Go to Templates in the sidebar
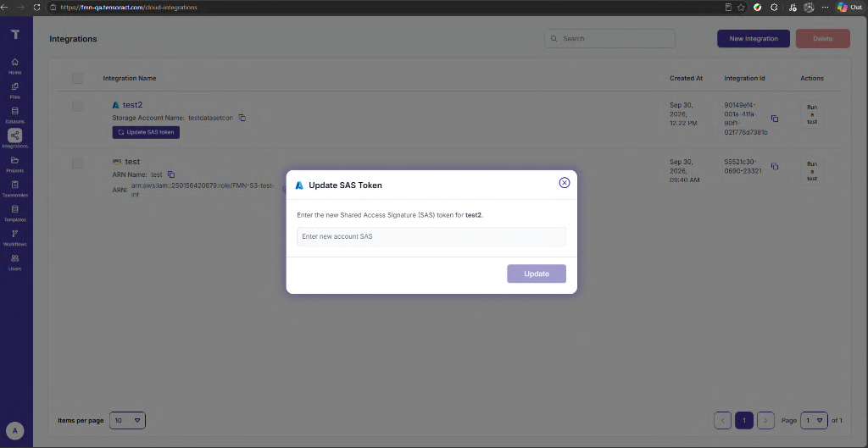 15,213
